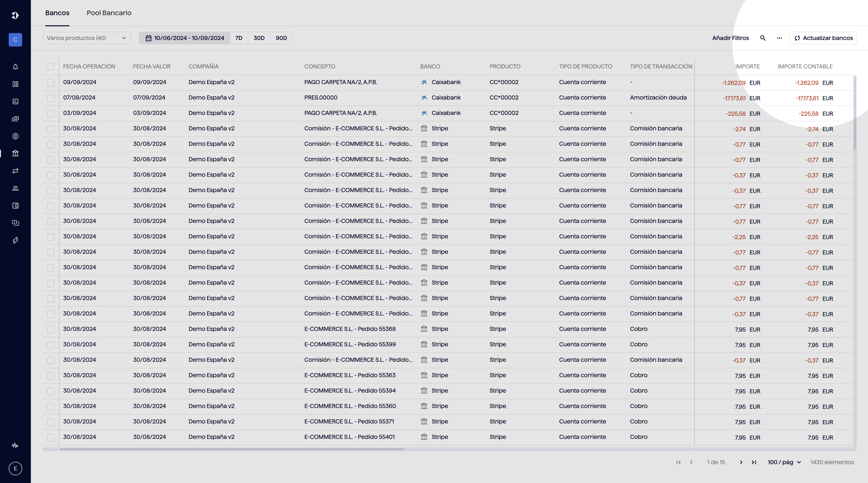Click Añadir Filtros
This screenshot has height=483, width=868.
coord(730,38)
